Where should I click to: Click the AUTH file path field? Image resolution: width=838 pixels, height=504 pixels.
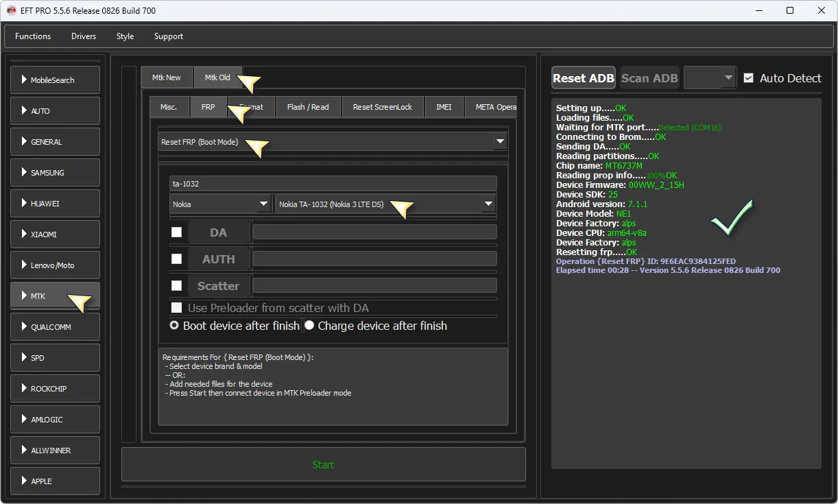(x=375, y=259)
